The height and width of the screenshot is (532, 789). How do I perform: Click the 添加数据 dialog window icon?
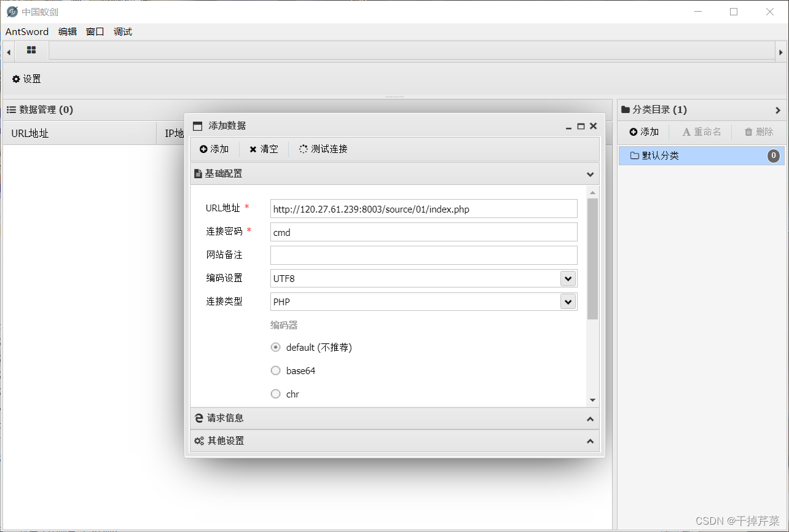point(197,127)
